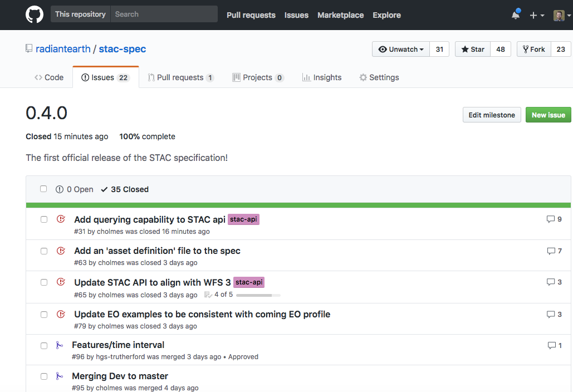Go to Explore
This screenshot has width=573, height=392.
(x=386, y=15)
